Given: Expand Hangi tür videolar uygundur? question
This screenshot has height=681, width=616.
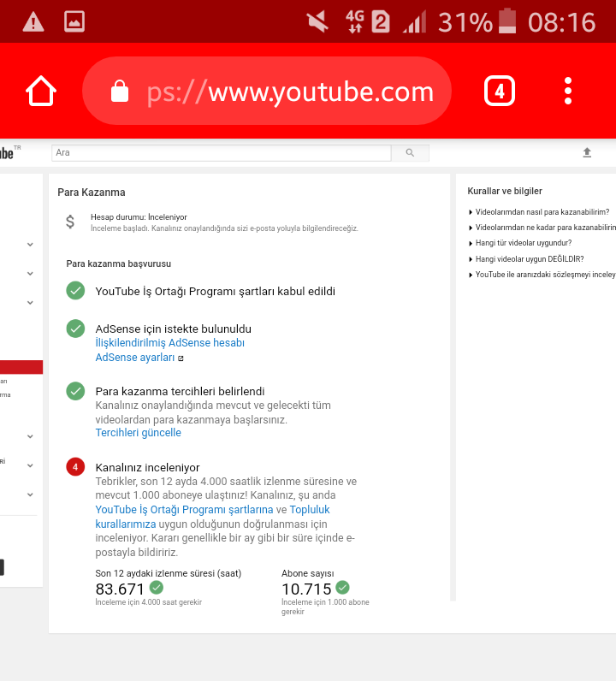Looking at the screenshot, I should 520,243.
